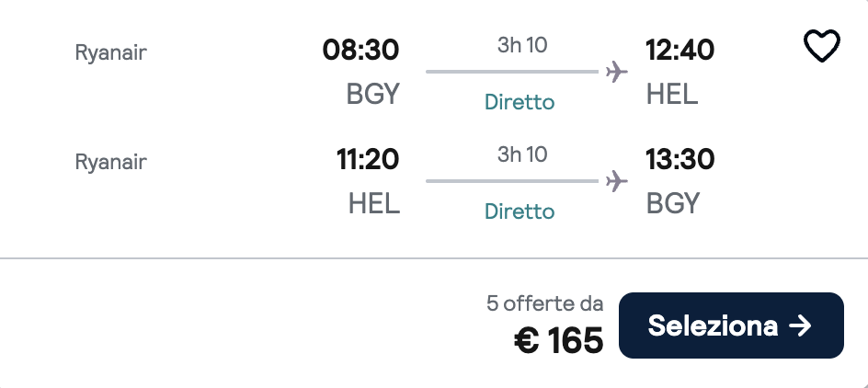868x388 pixels.
Task: Click the "5 offerte da" text
Action: 545,303
